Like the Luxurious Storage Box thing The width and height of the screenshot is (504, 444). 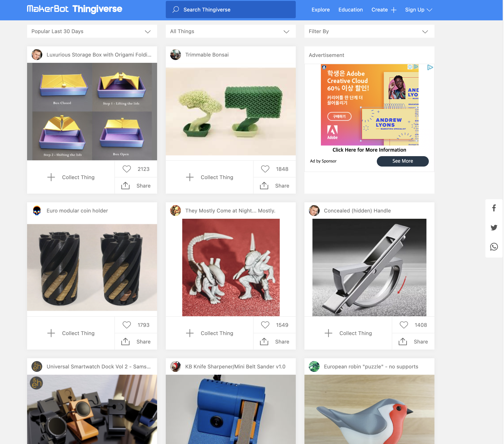click(127, 169)
